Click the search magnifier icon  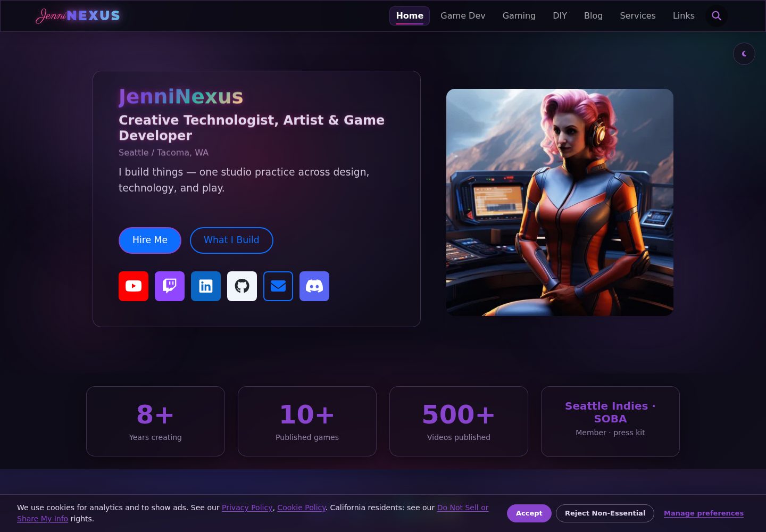pos(717,16)
